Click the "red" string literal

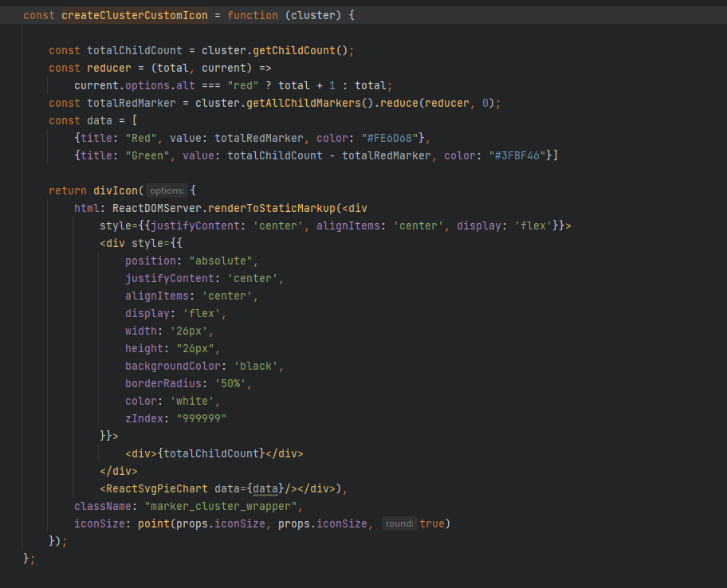(243, 86)
